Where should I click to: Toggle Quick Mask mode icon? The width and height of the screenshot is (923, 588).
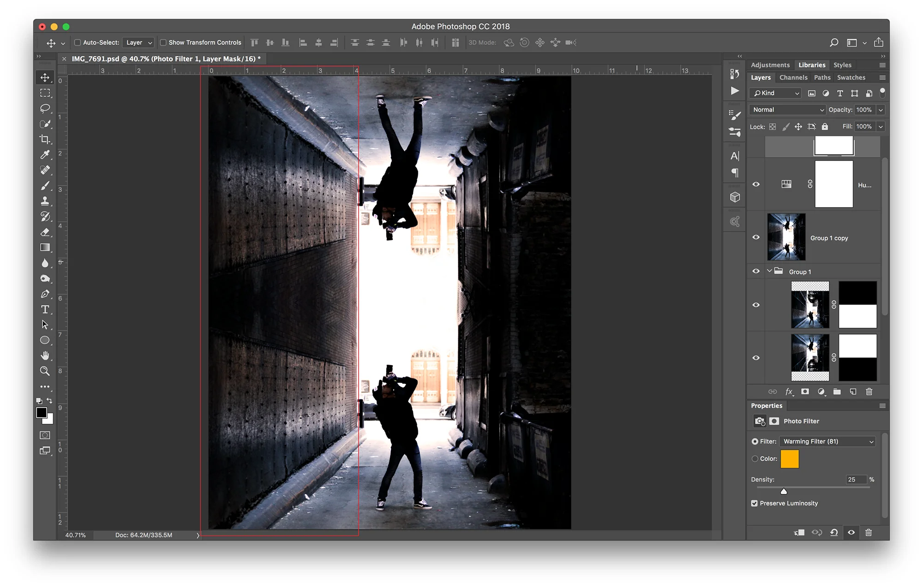tap(45, 435)
